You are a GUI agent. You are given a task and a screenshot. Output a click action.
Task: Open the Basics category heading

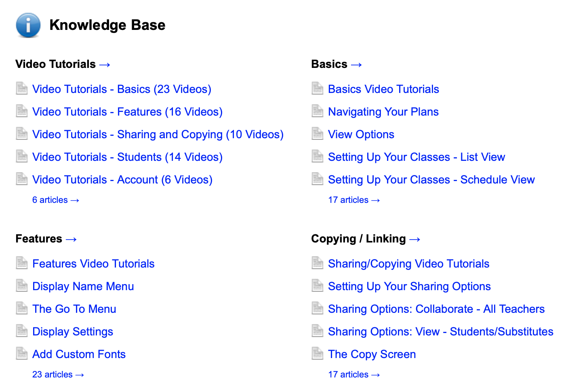(x=328, y=64)
